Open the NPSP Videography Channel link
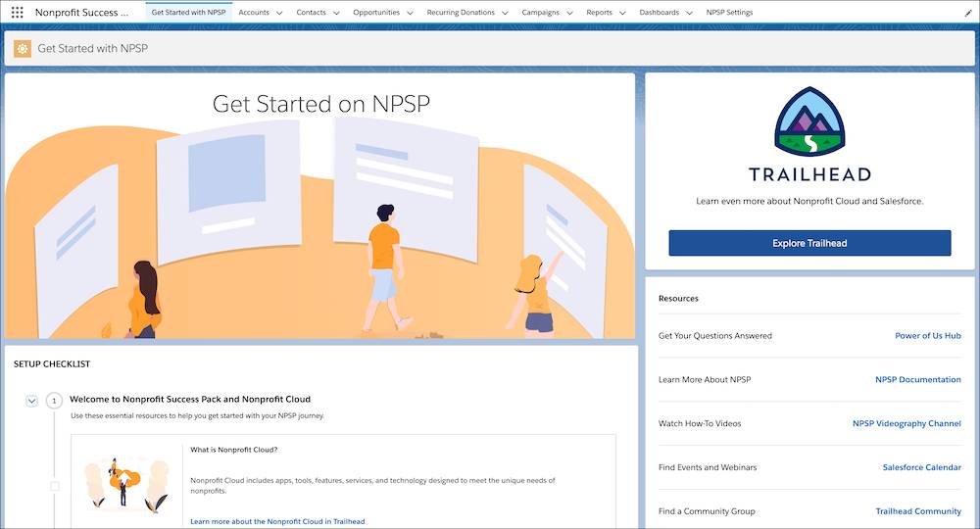This screenshot has height=529, width=980. (906, 423)
